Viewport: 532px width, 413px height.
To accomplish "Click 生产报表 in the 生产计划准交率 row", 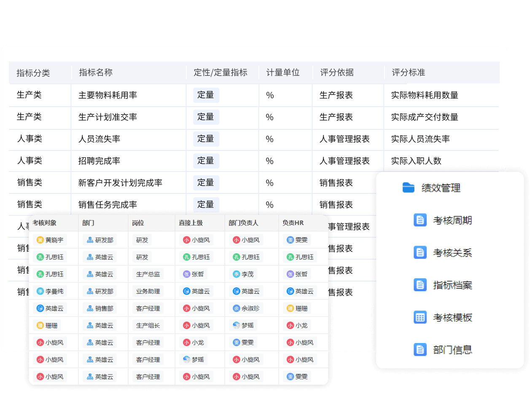I will pos(336,117).
